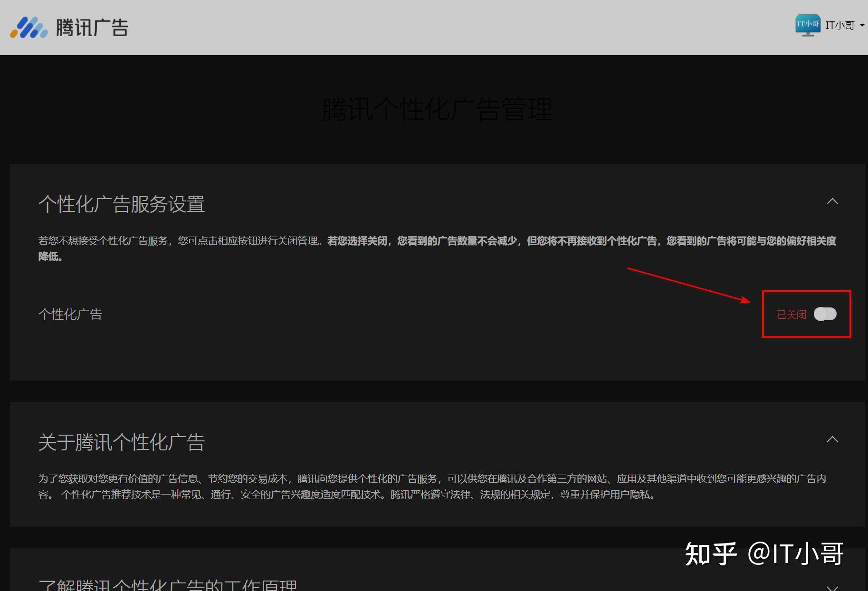Collapse the 关于腾讯个性化广告 section

832,439
